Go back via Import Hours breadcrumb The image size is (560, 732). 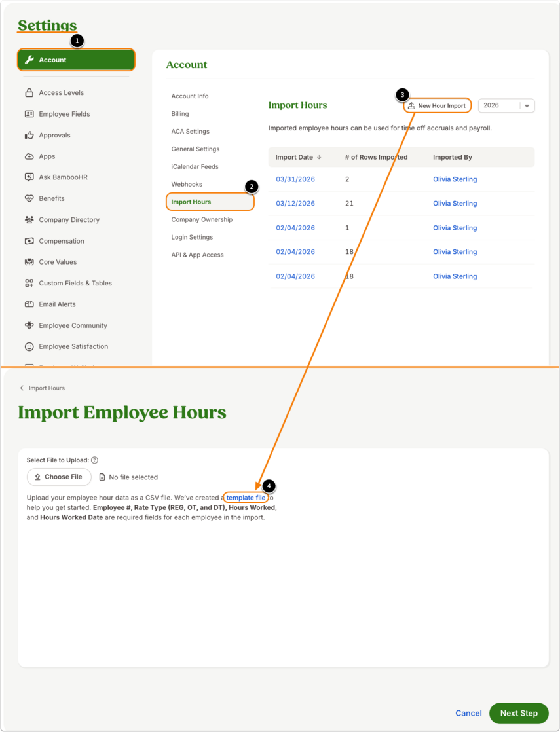47,388
